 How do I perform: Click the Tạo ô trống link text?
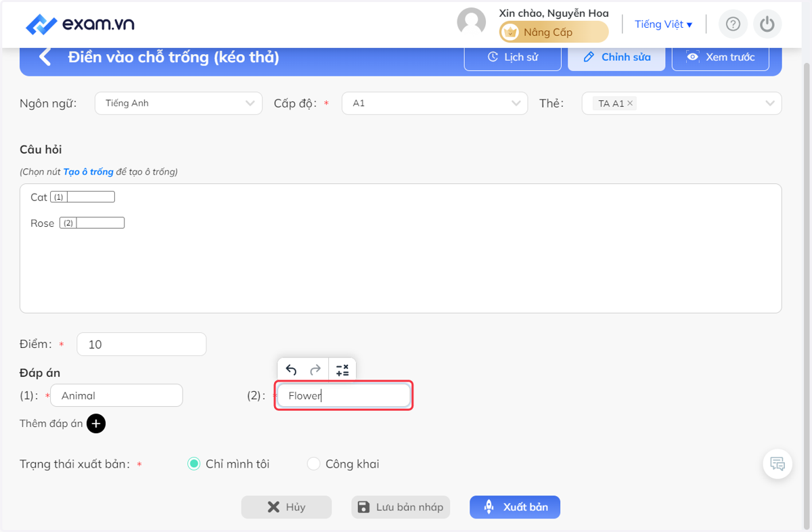pyautogui.click(x=89, y=172)
